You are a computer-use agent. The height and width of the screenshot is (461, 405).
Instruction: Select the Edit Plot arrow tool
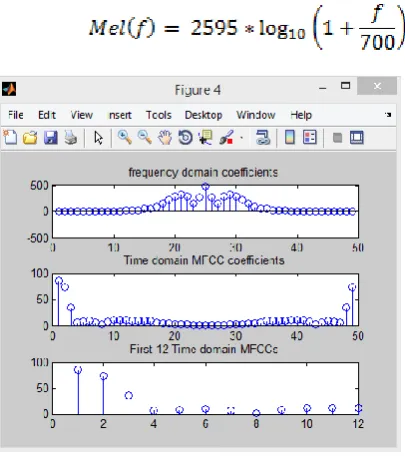98,137
